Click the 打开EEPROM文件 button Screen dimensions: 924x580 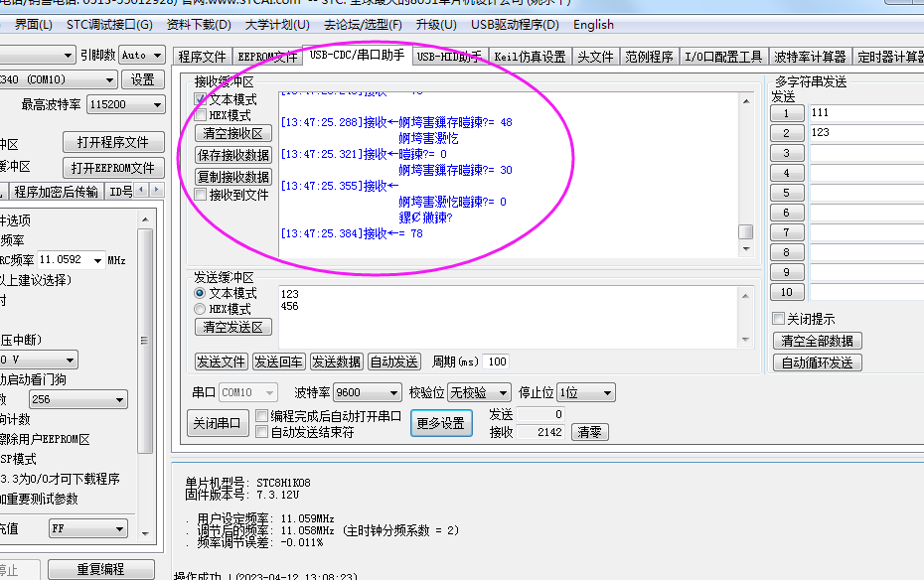(x=113, y=168)
